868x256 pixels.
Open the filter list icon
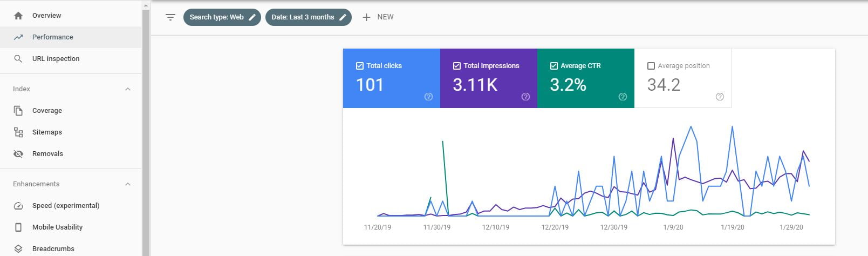170,17
